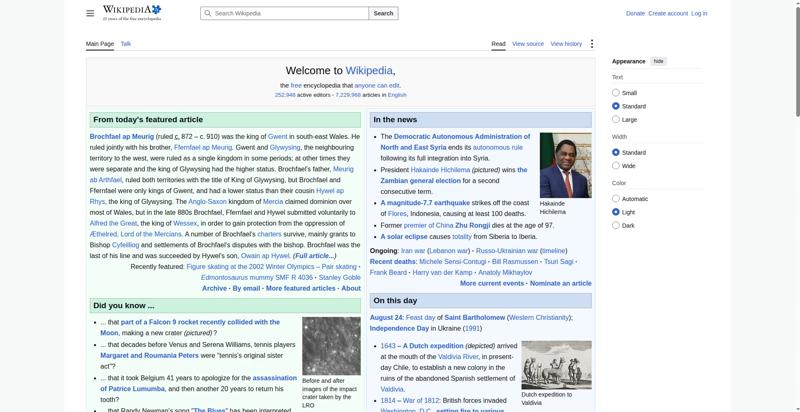Open the Hakainde Hichilema portrait thumbnail
This screenshot has width=800, height=412.
tap(565, 165)
